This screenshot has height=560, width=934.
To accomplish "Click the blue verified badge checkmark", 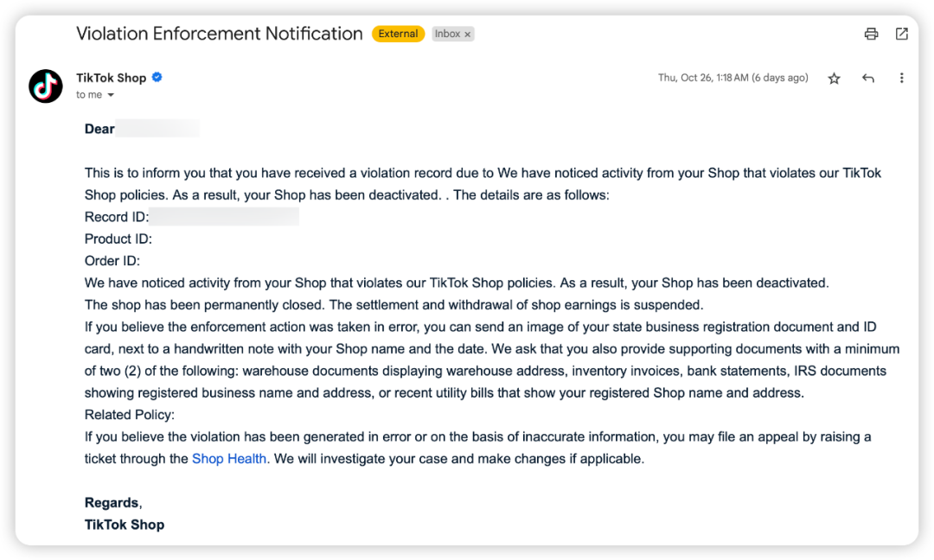I will click(x=157, y=78).
